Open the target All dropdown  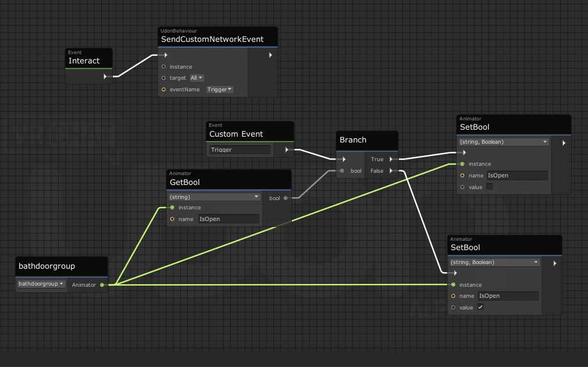pyautogui.click(x=197, y=78)
